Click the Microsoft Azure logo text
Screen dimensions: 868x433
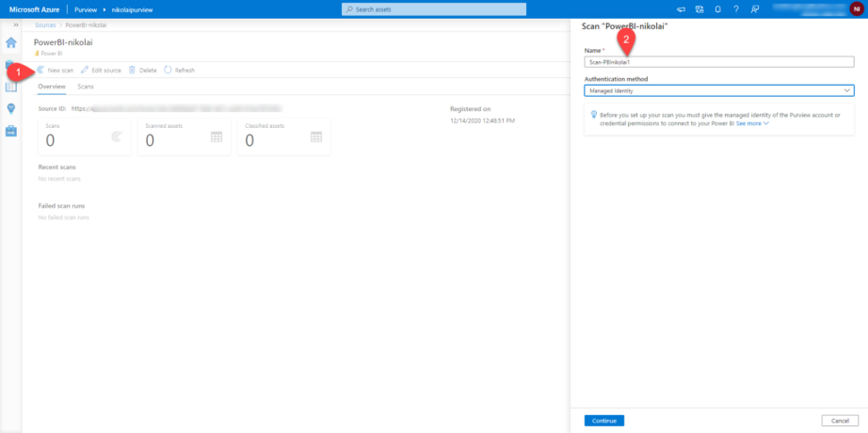click(x=35, y=9)
